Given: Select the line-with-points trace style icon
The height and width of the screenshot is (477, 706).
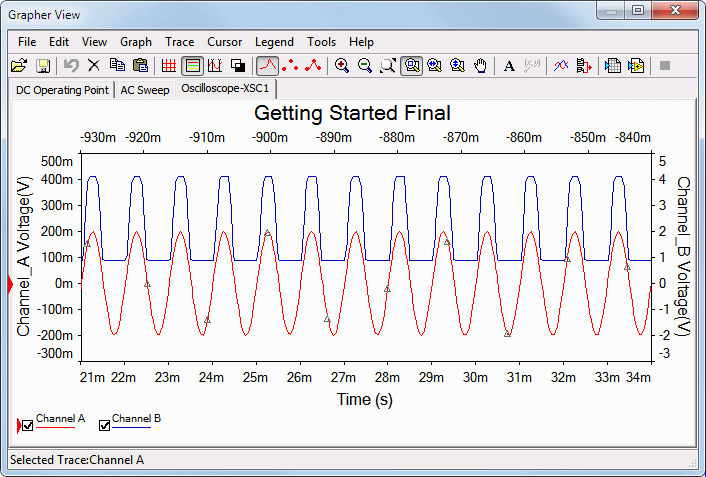Looking at the screenshot, I should point(313,66).
